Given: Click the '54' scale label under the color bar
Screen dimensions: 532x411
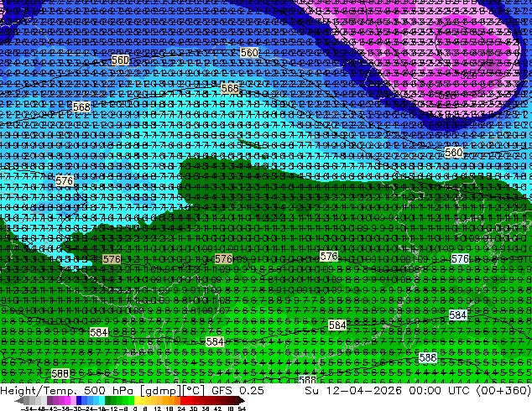Looking at the screenshot, I should pos(242,408).
